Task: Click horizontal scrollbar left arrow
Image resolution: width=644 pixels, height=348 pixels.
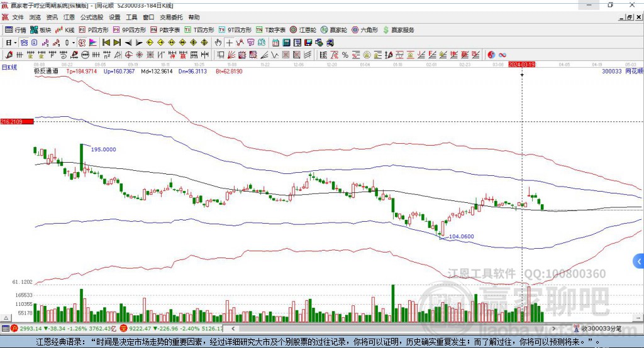Action: click(x=233, y=329)
